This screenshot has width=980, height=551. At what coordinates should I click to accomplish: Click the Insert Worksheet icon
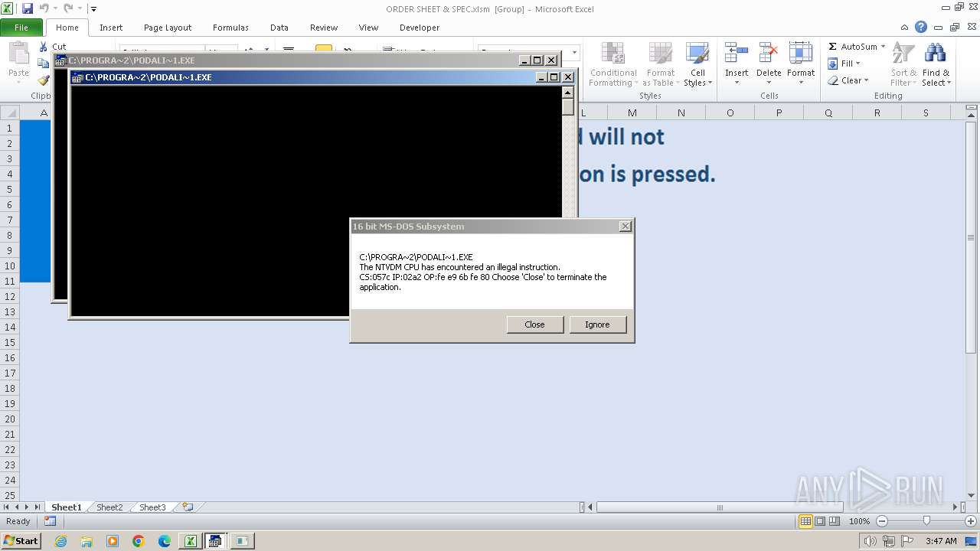point(188,507)
